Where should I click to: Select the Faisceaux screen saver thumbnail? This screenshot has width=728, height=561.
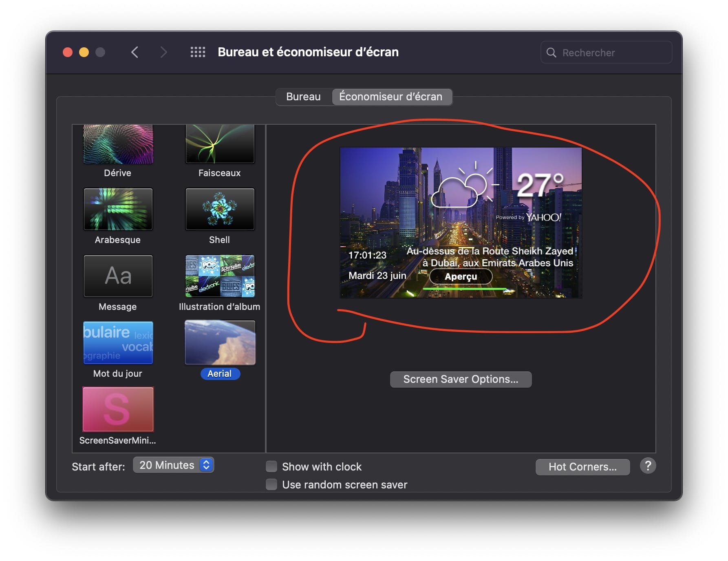pos(220,144)
